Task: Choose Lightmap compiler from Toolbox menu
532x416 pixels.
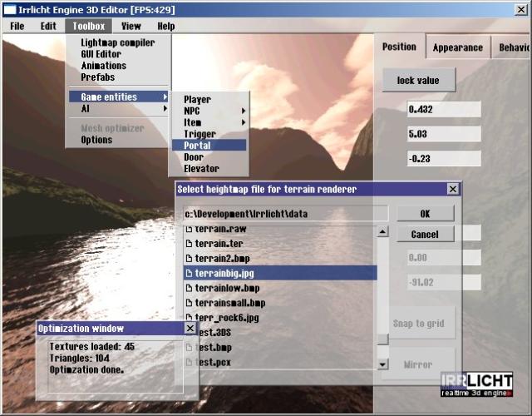Action: pyautogui.click(x=118, y=42)
